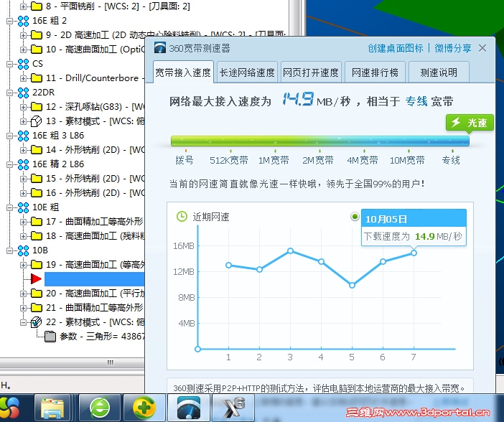Click the 参数 parameter folder icon
Viewport: 504px width, 422px height.
tap(50, 337)
